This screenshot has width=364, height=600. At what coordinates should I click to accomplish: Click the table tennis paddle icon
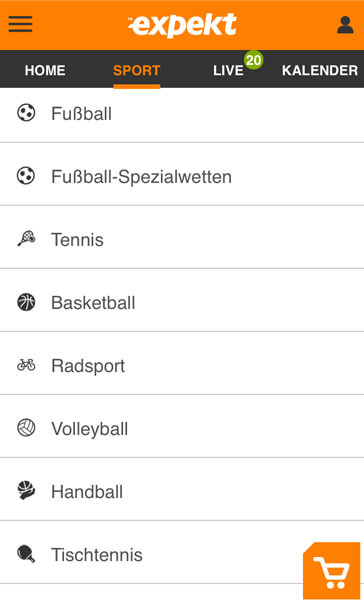coord(26,554)
